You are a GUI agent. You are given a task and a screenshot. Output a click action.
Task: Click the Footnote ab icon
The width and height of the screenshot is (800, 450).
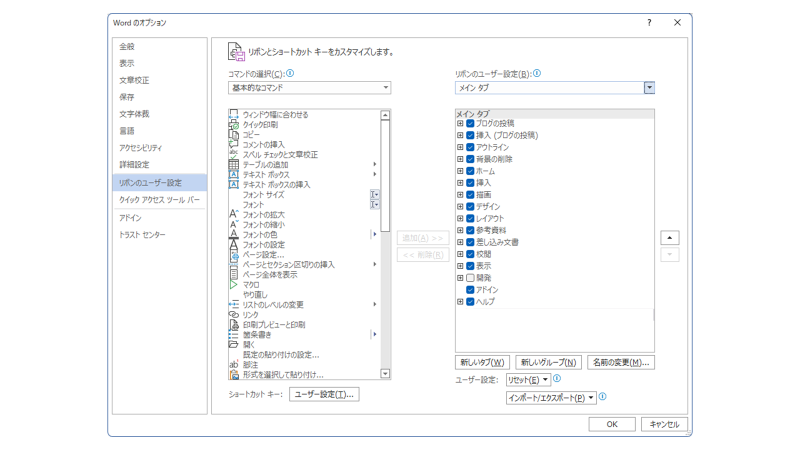234,365
